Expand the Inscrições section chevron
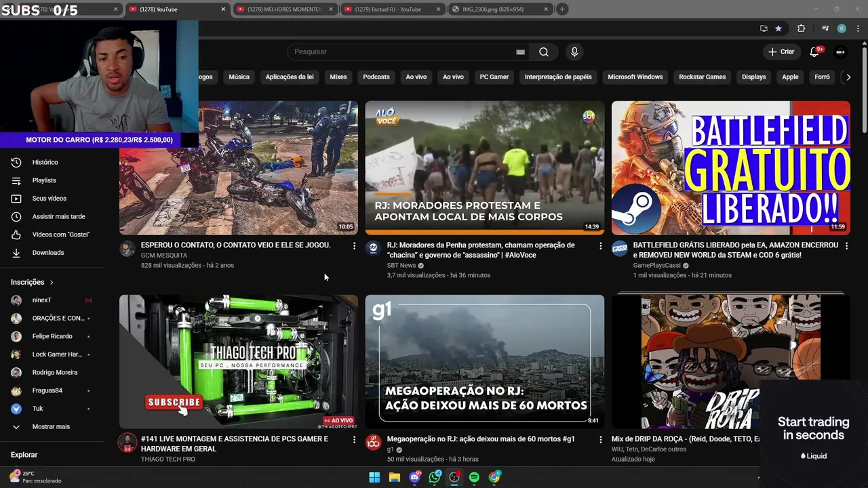Screen dimensions: 868x488 point(51,283)
